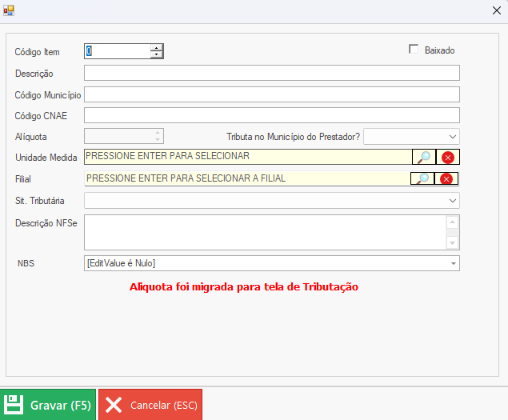Click the Código CNAE label
This screenshot has width=508, height=420.
coord(41,116)
